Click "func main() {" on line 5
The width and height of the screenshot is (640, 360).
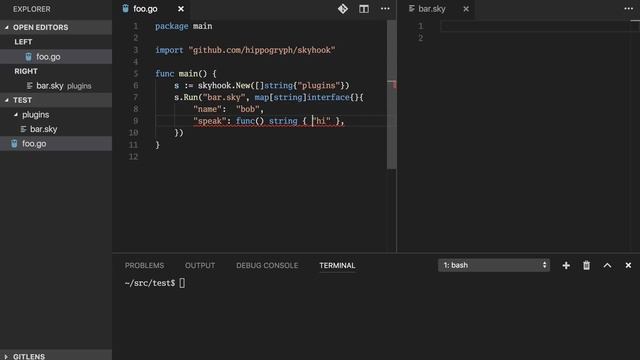point(186,73)
